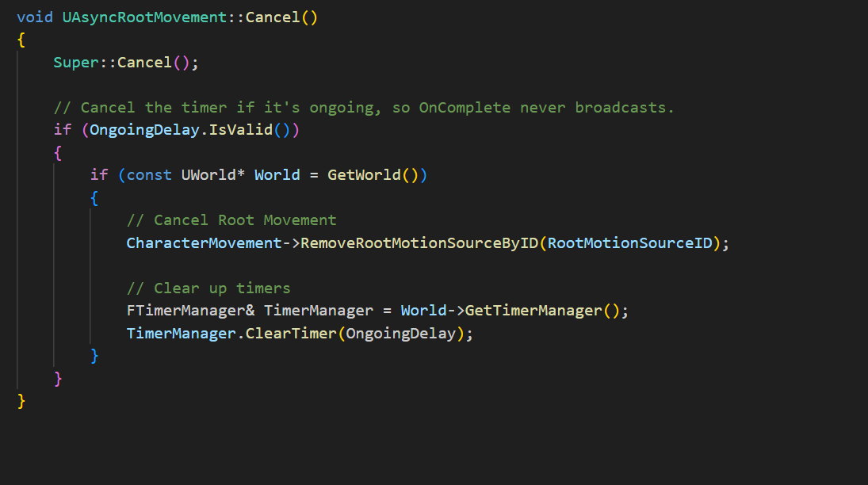Viewport: 868px width, 485px height.
Task: Click the closing brace of the function
Action: click(21, 401)
